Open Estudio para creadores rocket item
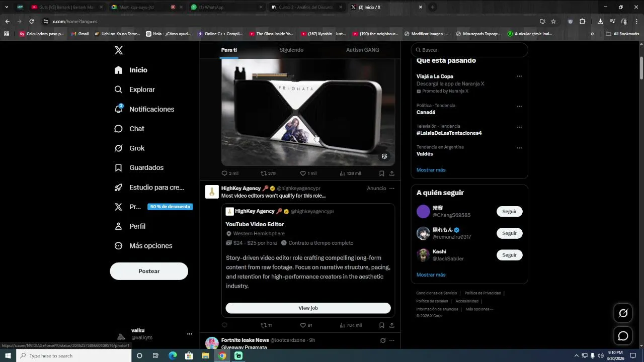Screen dimensions: 644x362 click(x=149, y=187)
